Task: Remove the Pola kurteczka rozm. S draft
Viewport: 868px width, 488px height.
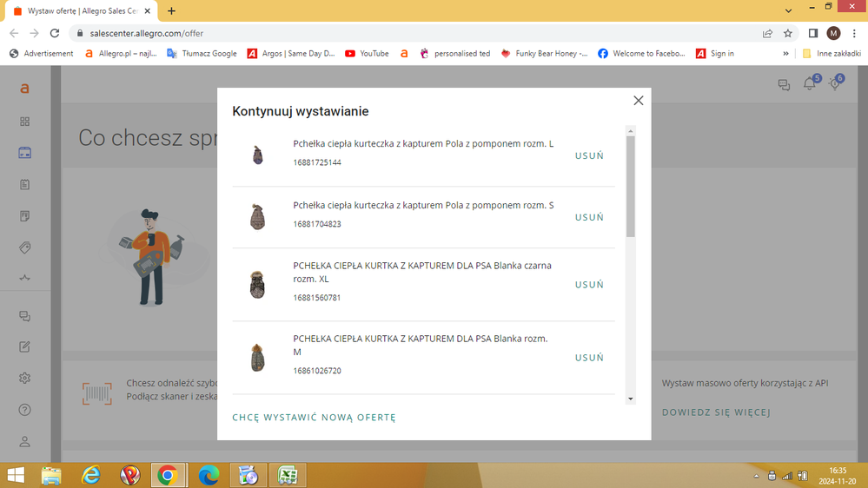Action: (x=589, y=217)
